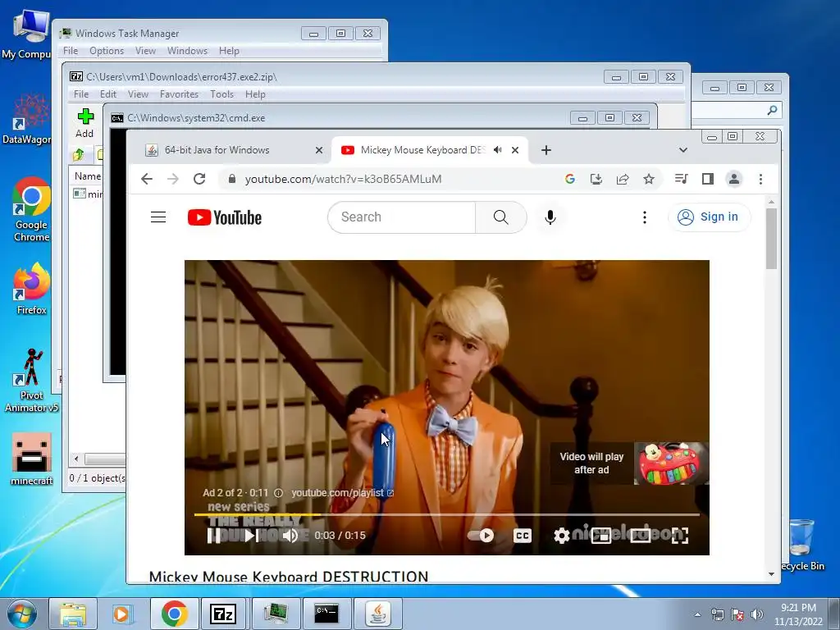Click the Google icon in address bar
The width and height of the screenshot is (840, 630).
coord(570,179)
